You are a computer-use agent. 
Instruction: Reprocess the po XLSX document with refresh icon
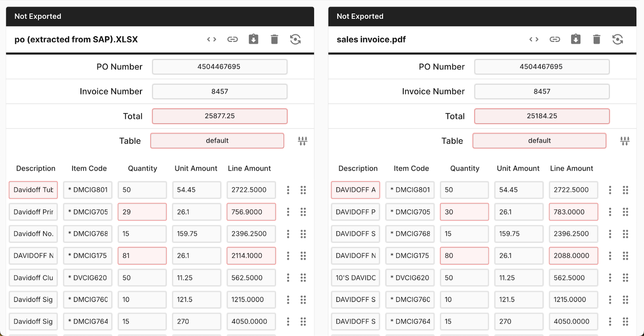point(295,39)
